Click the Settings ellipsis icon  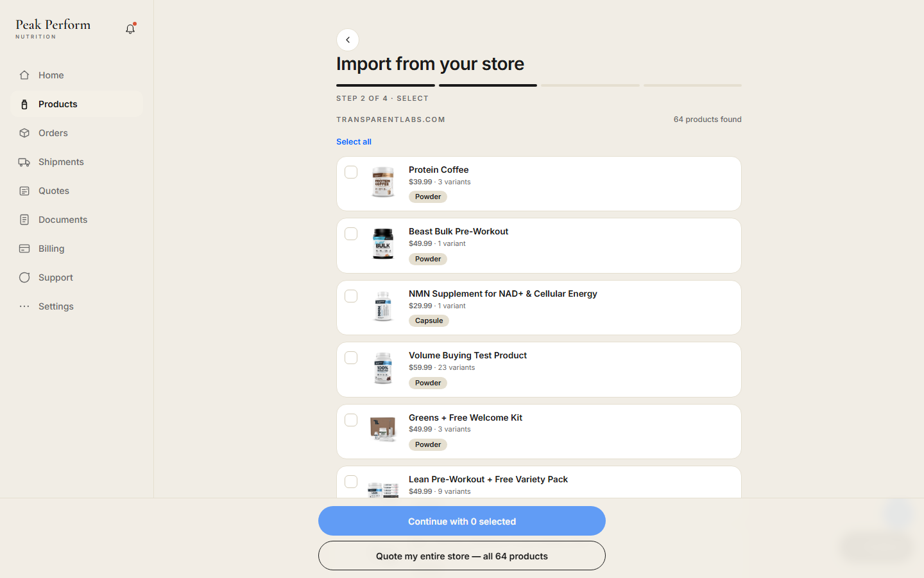coord(24,306)
